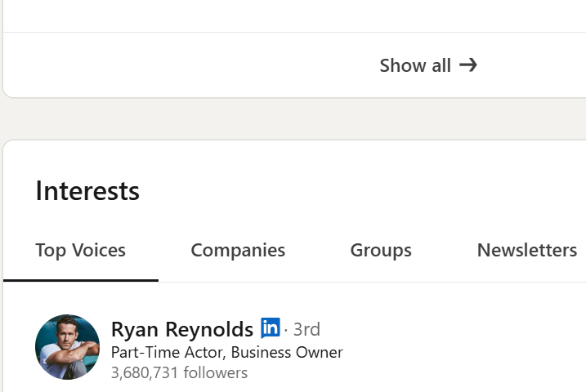
Task: Go to the Newsletters tab
Action: coord(527,250)
